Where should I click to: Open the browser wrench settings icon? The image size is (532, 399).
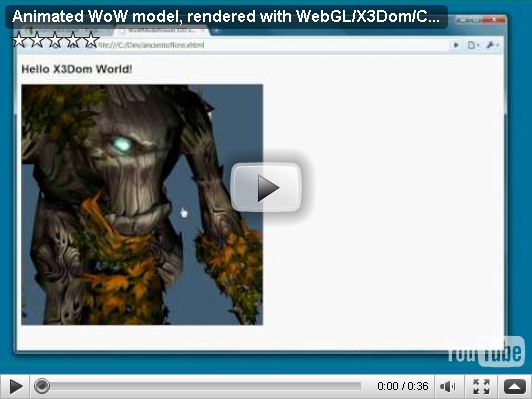tap(492, 45)
